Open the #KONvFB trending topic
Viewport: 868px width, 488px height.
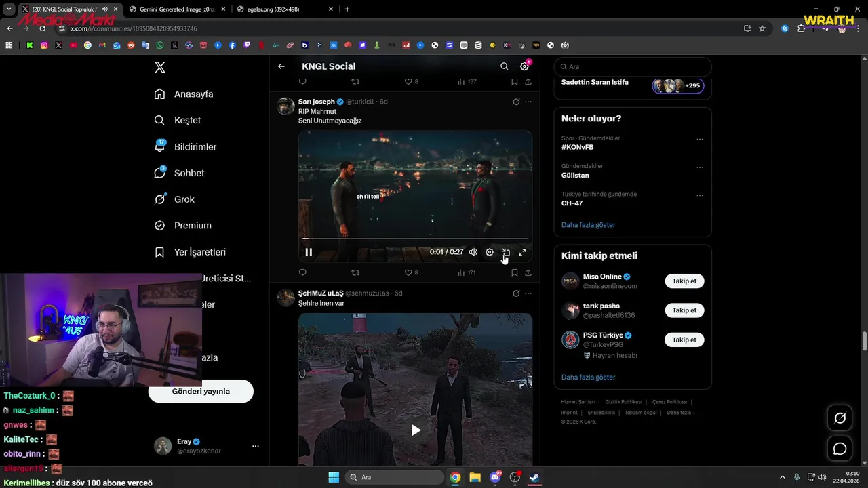[x=577, y=147]
